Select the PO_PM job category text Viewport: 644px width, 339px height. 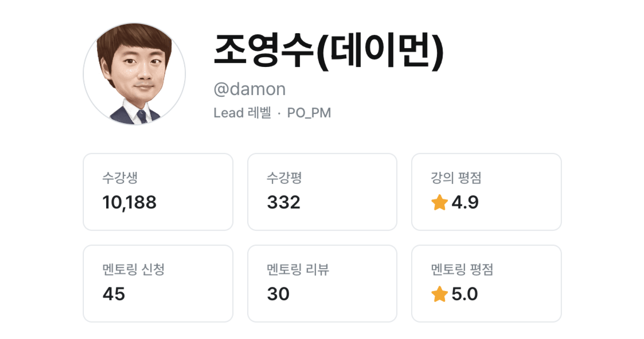point(309,113)
